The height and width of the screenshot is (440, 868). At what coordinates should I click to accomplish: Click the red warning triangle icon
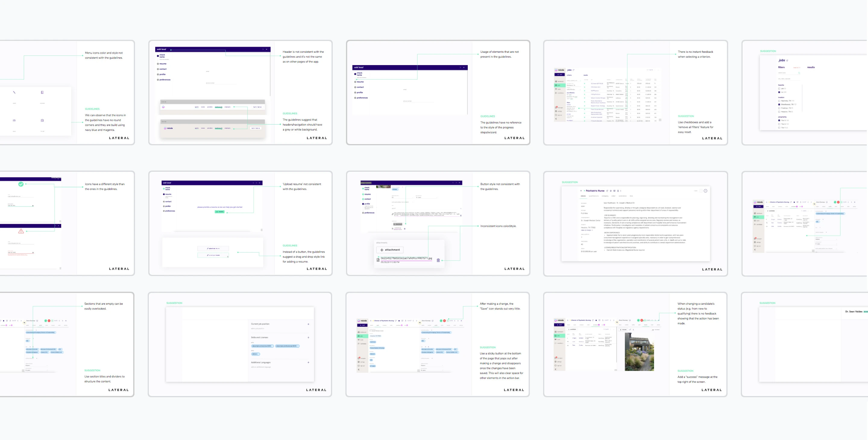pos(21,231)
